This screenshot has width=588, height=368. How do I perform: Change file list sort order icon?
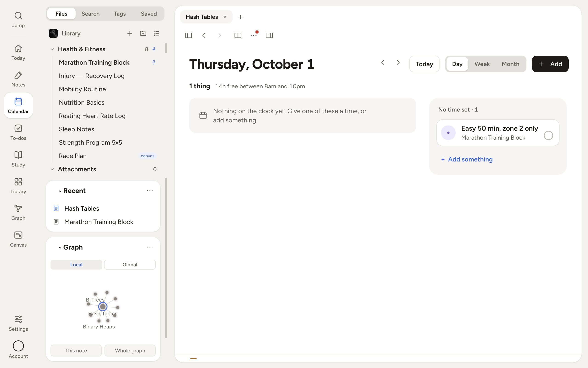[156, 33]
